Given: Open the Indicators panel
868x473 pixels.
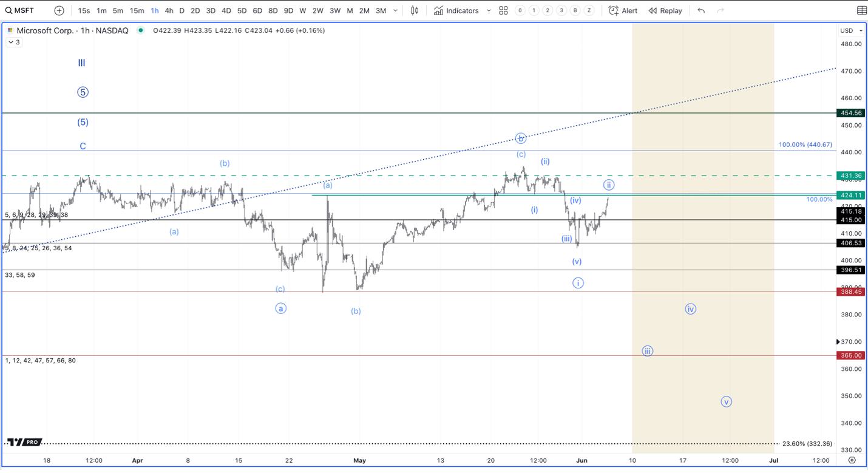Looking at the screenshot, I should [x=456, y=10].
